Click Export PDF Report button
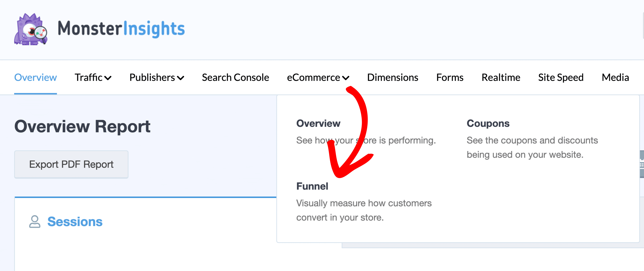 [71, 164]
